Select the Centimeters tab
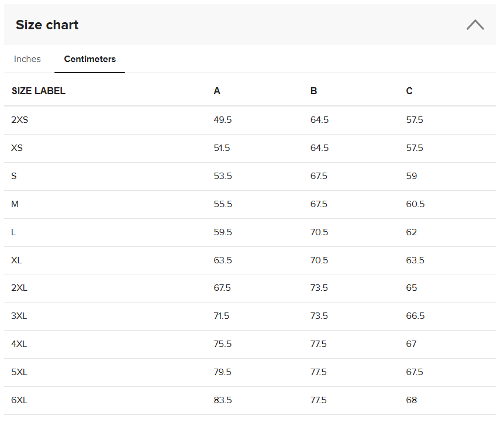 coord(89,59)
